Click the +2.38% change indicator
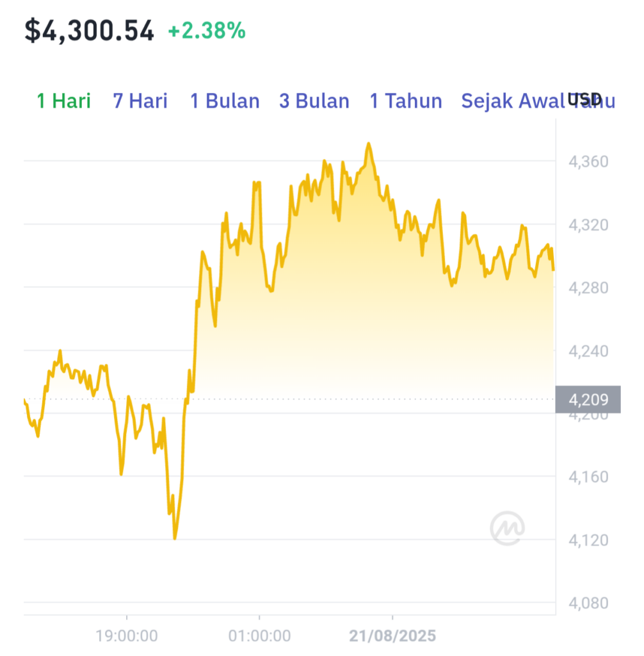The image size is (644, 656). pyautogui.click(x=207, y=31)
